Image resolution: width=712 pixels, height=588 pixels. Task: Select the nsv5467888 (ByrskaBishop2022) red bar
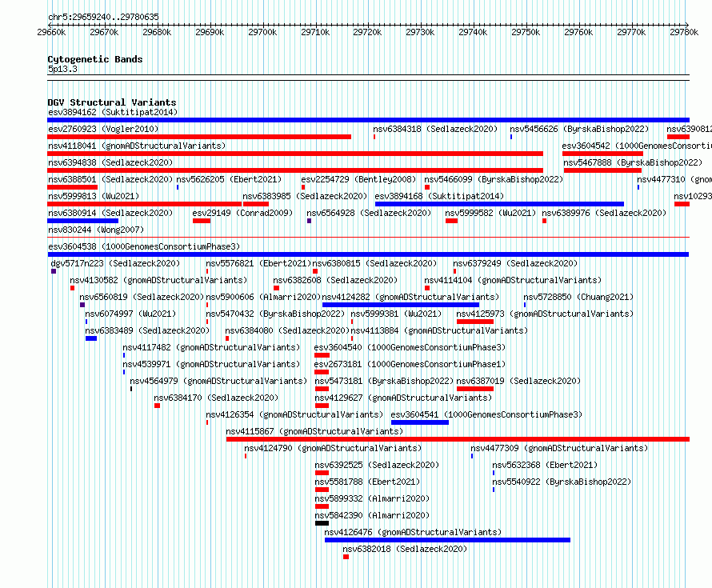click(602, 170)
